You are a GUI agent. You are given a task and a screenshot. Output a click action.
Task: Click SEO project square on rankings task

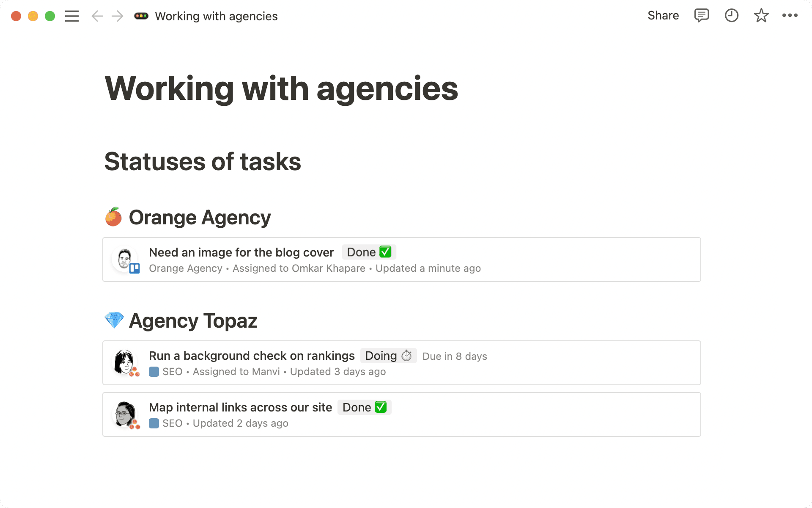154,372
